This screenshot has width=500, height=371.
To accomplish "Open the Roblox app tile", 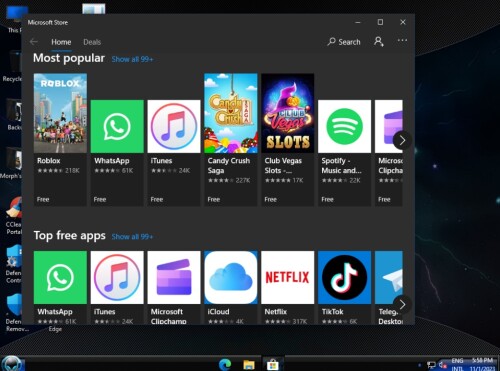I will (60, 139).
